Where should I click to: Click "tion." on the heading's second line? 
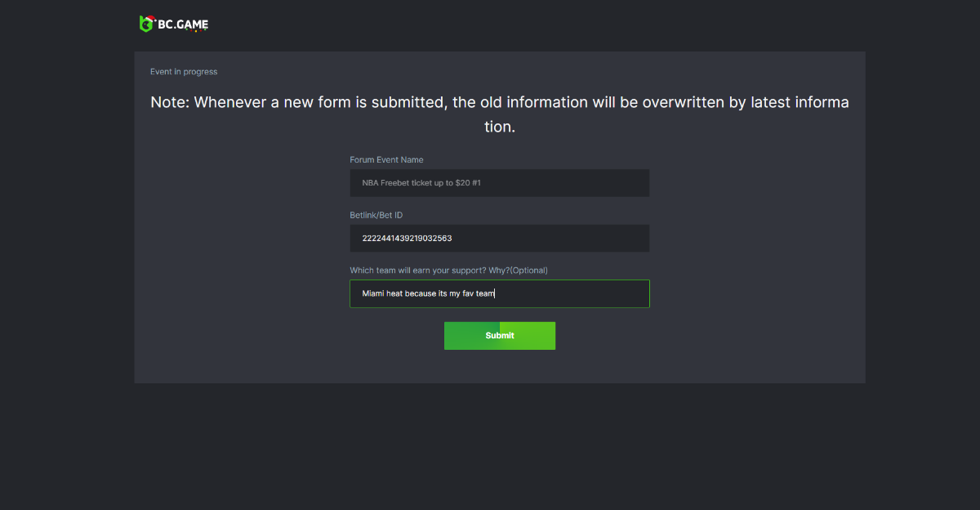coord(500,127)
